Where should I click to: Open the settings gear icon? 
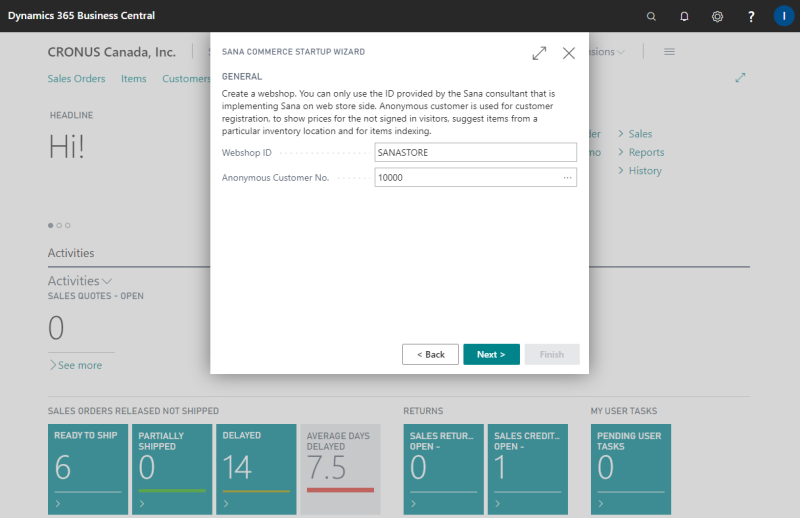tap(717, 16)
